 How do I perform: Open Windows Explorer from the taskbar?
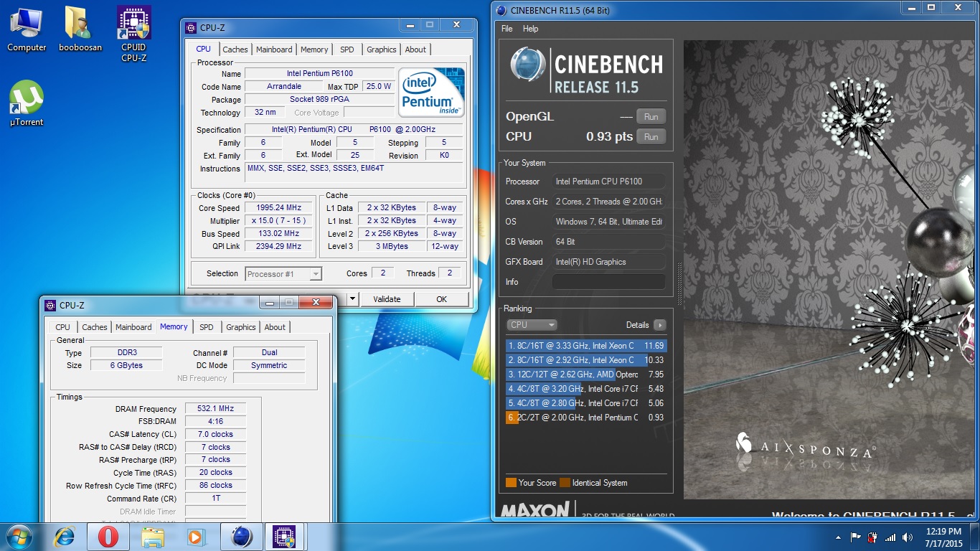coord(153,537)
